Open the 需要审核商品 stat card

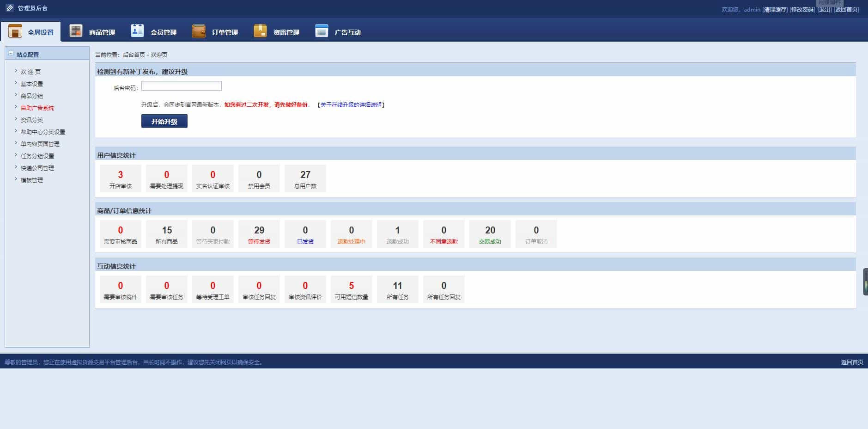tap(121, 234)
